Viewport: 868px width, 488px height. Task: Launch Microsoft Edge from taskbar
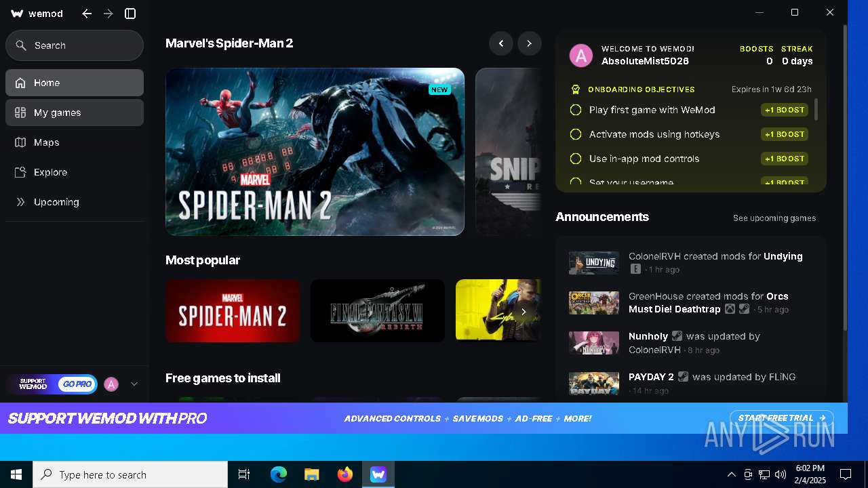[279, 474]
